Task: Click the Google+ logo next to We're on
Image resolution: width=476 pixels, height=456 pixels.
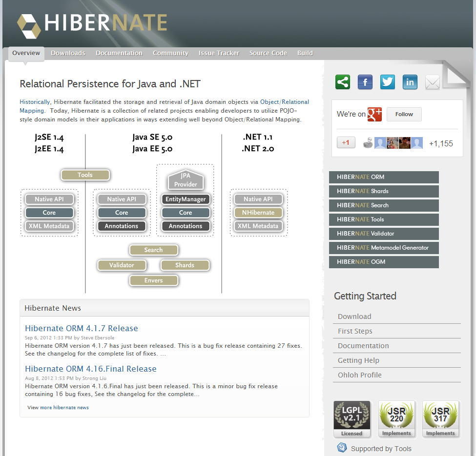Action: 374,114
